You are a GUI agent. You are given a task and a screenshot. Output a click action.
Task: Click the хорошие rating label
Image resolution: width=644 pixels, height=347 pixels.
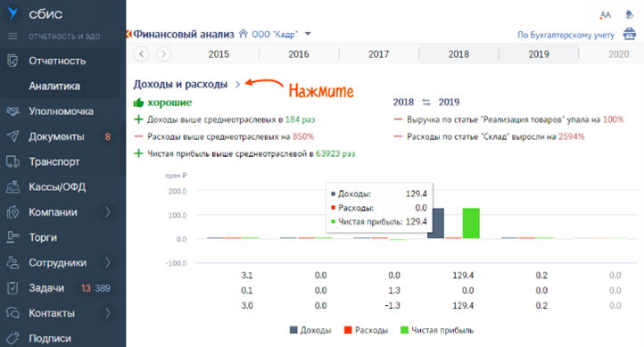[x=169, y=103]
